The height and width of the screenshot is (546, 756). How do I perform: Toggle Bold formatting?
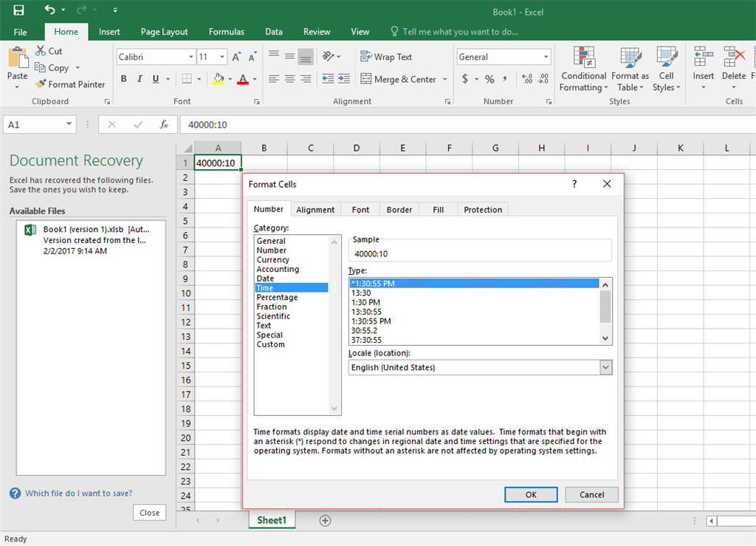click(124, 78)
